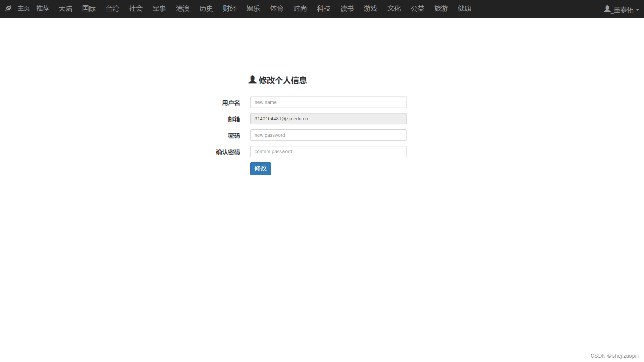644x362 pixels.
Task: Click the confirm password input field
Action: [x=328, y=152]
